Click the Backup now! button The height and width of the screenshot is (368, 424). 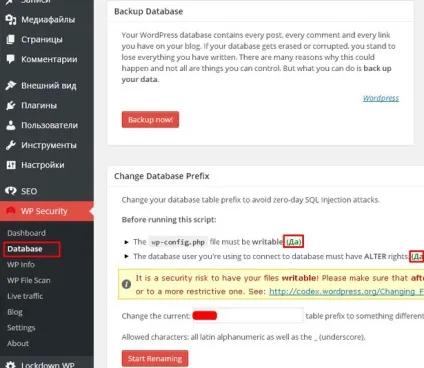(150, 120)
